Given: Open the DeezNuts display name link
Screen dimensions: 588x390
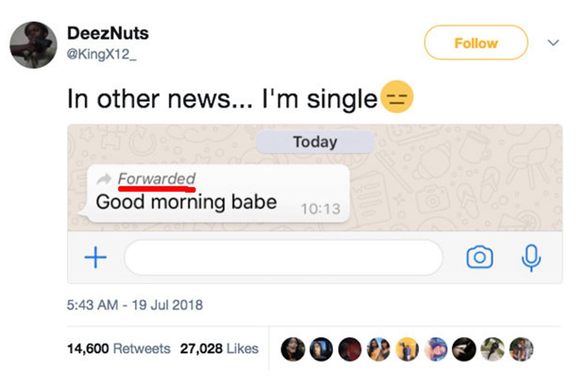Looking at the screenshot, I should (108, 33).
